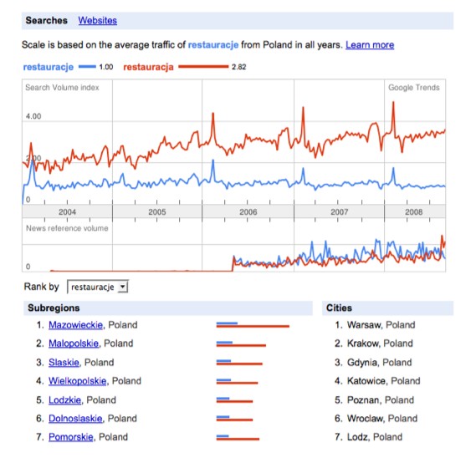The height and width of the screenshot is (468, 476).
Task: Open the Rank by dropdown arrow
Action: point(123,287)
